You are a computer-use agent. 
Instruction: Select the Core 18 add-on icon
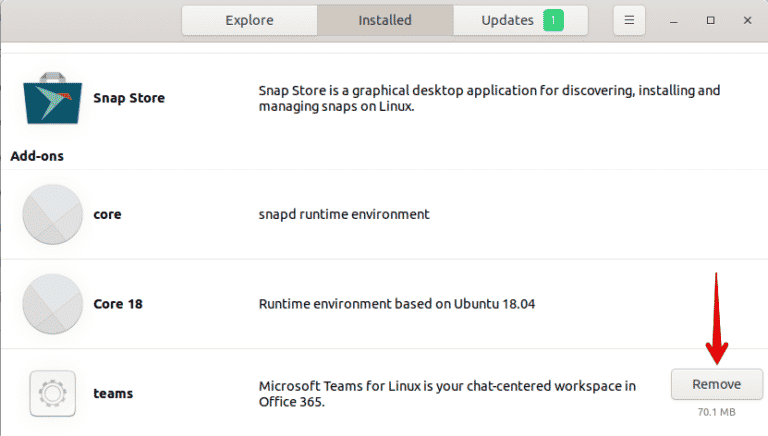(x=52, y=304)
